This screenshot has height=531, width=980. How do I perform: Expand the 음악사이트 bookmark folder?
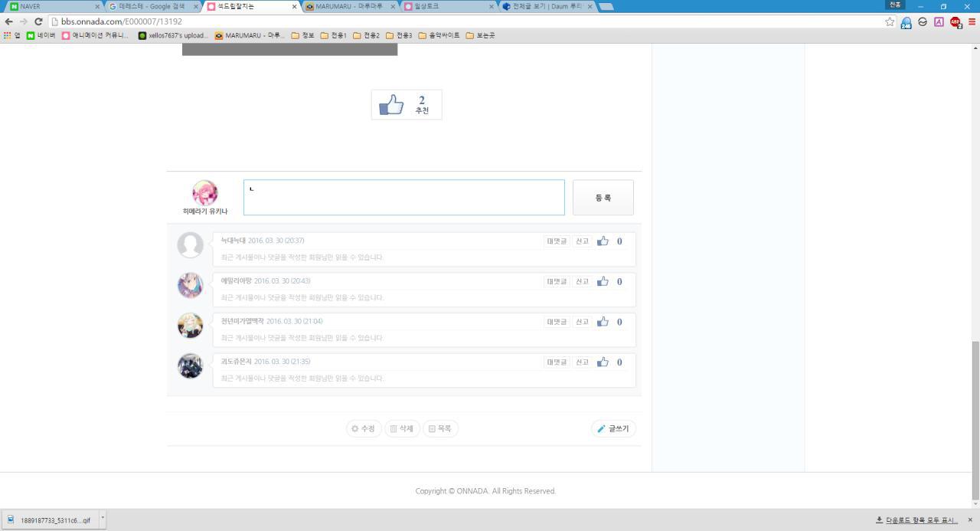coord(439,35)
